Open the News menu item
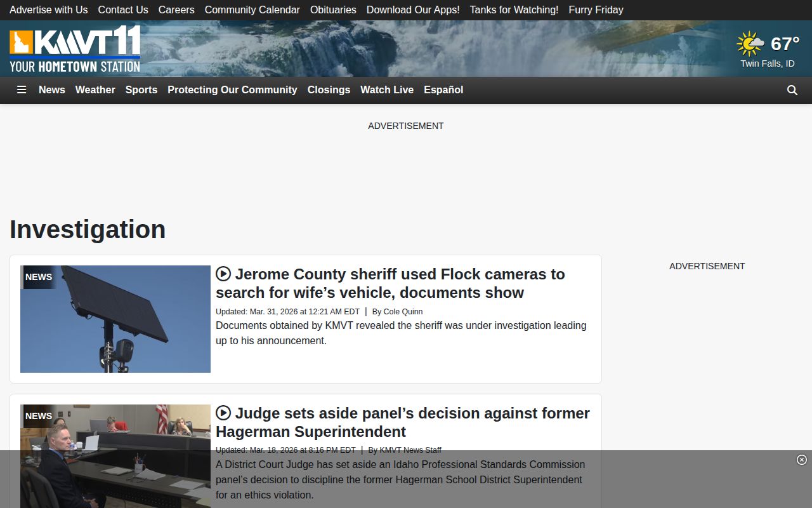 [52, 90]
